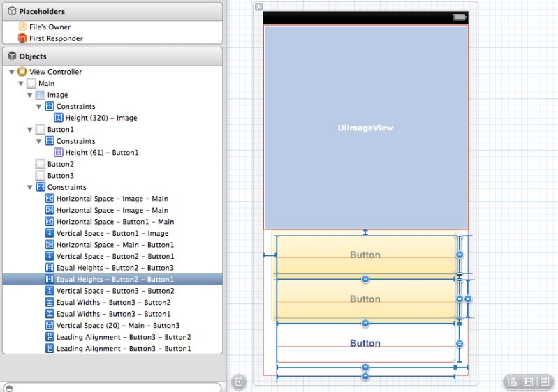Screen dimensions: 558x392
Task: Select the First Responder red cube icon
Action: tap(22, 38)
